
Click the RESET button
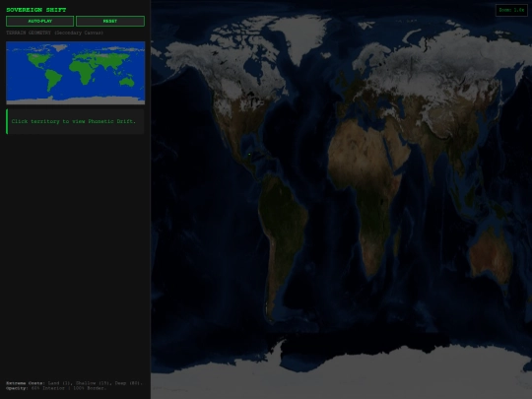point(110,21)
